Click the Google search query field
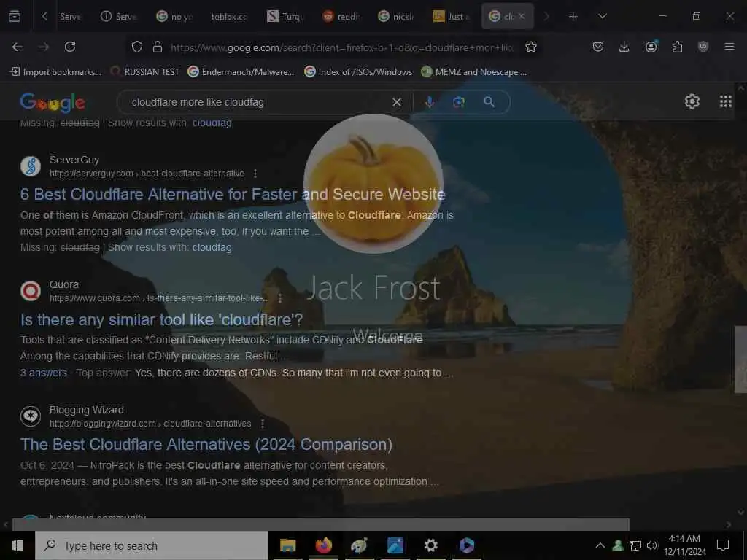747x560 pixels. [258, 102]
